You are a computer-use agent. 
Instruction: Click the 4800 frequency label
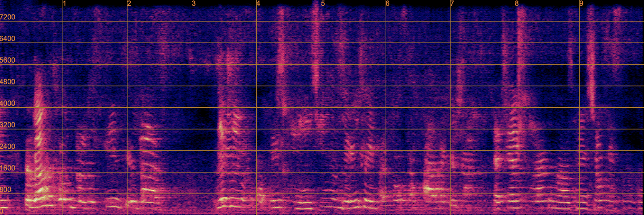pos(8,82)
